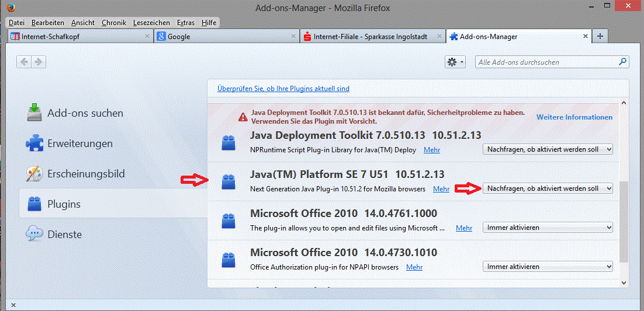Screen dimensions: 644x311
Task: Click Mehr link for Office Authorization plug-in
Action: coord(414,267)
